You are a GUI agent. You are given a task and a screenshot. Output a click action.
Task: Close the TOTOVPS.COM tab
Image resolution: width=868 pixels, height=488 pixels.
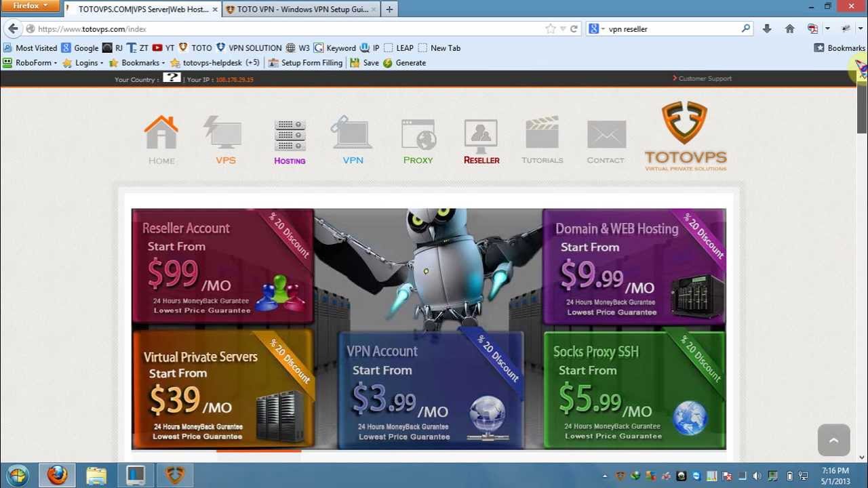click(x=215, y=9)
